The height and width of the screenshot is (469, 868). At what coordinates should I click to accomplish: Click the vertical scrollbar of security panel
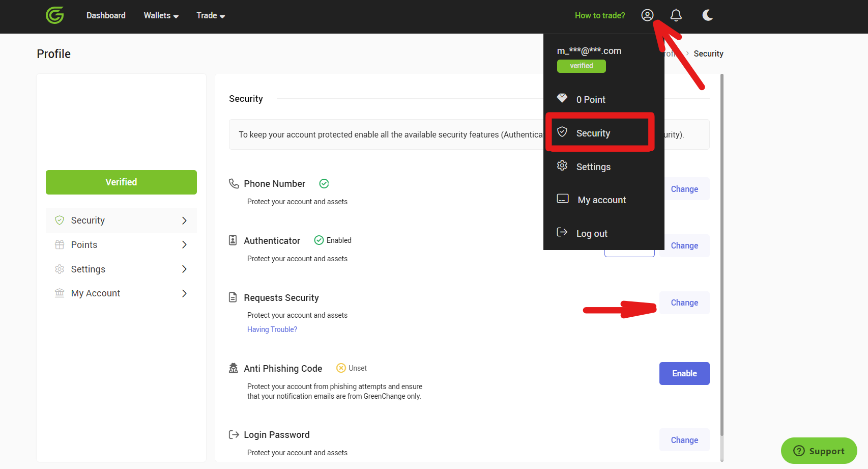722,255
